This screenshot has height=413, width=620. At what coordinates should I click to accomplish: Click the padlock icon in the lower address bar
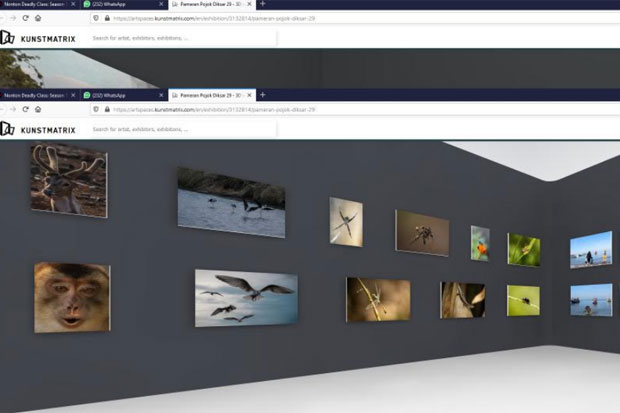(x=107, y=109)
